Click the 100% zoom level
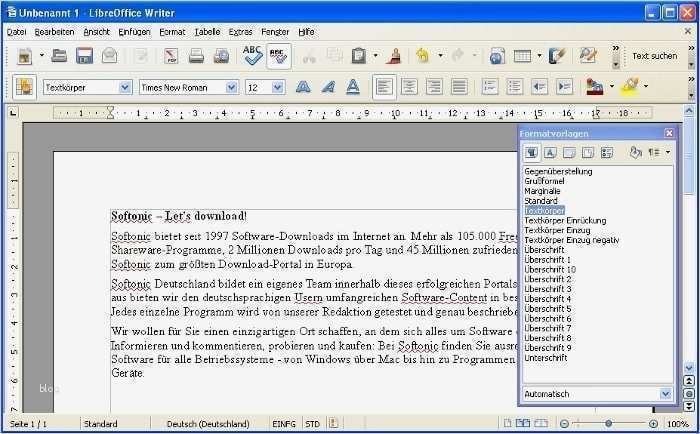This screenshot has width=700, height=434. click(678, 424)
